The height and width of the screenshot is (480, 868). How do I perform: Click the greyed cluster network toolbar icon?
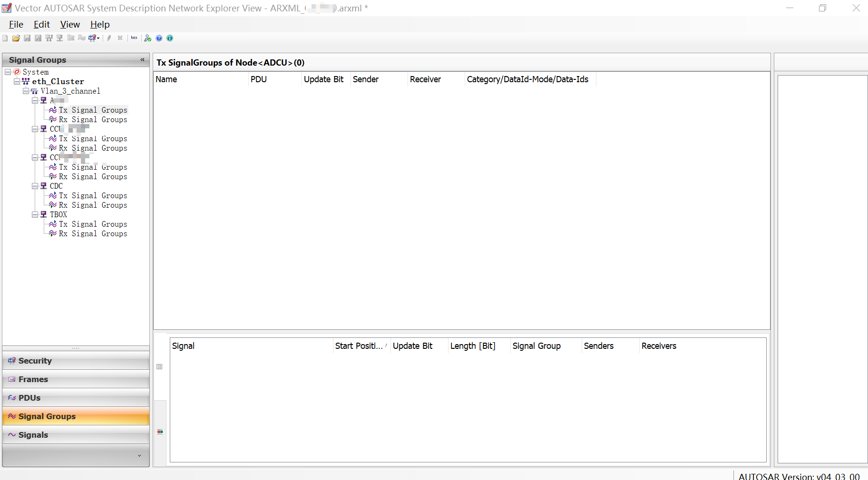click(49, 38)
